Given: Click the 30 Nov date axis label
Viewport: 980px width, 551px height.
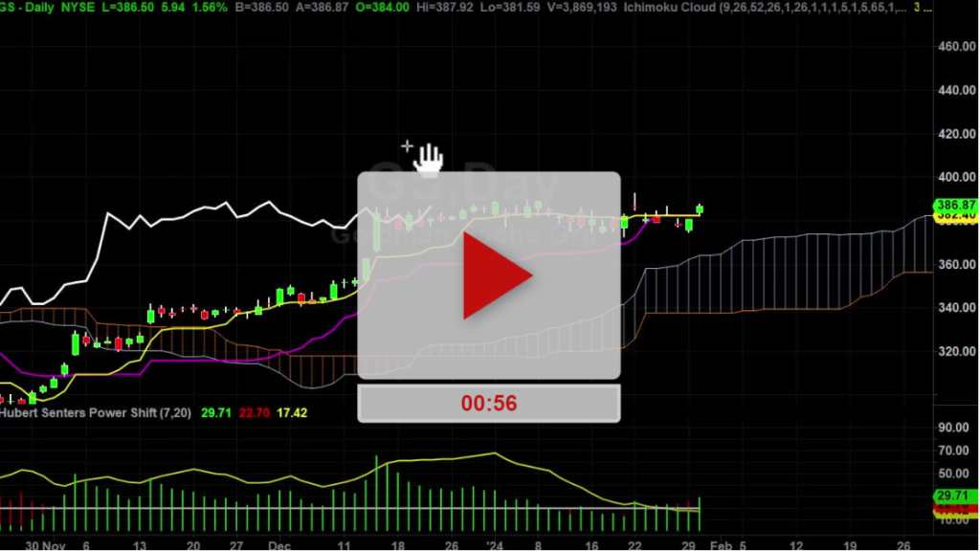Looking at the screenshot, I should [x=43, y=543].
